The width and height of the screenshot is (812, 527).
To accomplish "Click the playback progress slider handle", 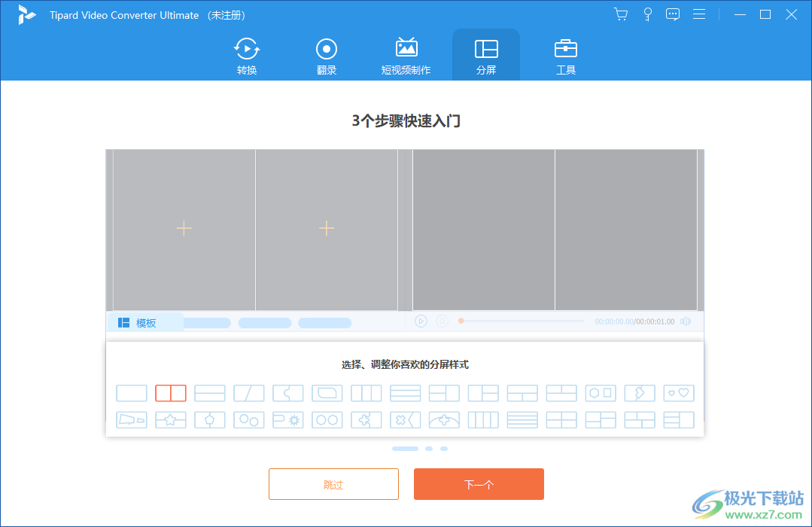I will [461, 321].
